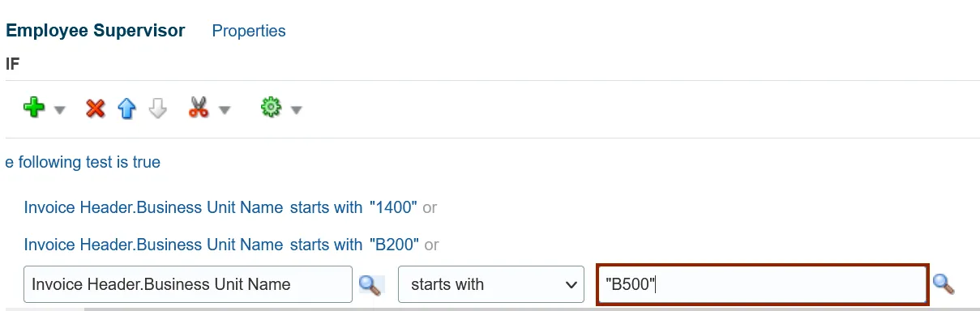
Task: Click "starts with" in the "1400" condition row
Action: (326, 207)
